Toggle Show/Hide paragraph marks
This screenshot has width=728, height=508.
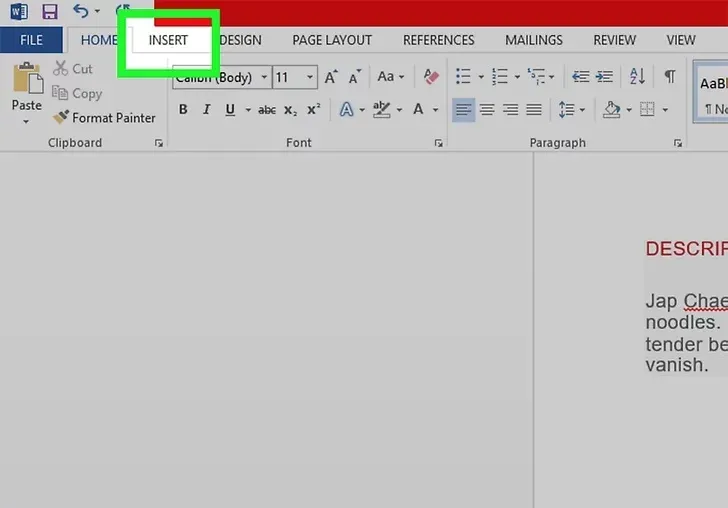coord(670,76)
